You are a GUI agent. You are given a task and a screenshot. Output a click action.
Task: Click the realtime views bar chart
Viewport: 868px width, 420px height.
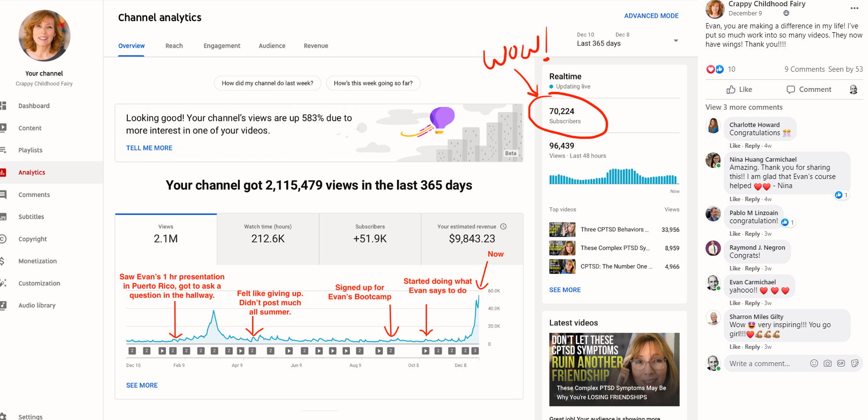point(613,177)
